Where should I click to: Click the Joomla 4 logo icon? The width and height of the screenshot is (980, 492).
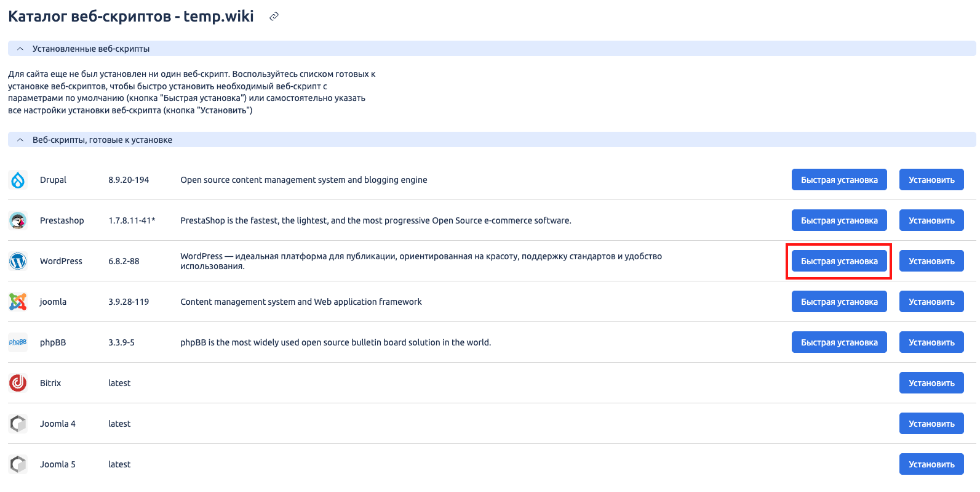(x=18, y=424)
